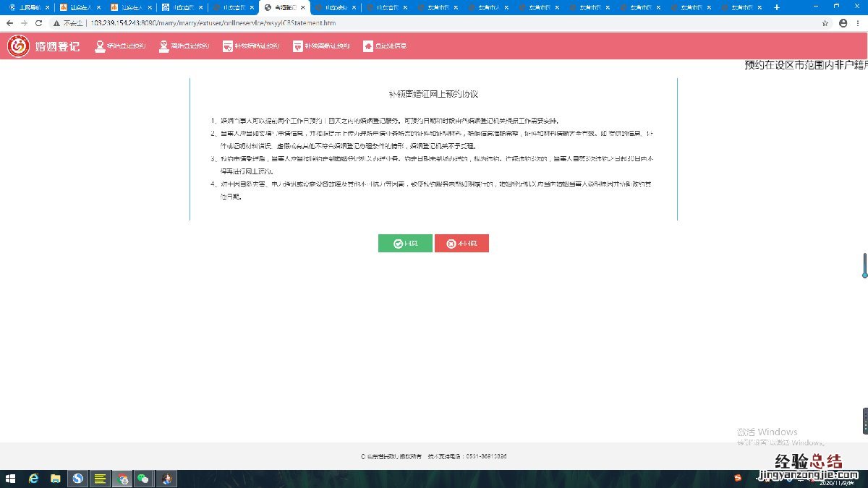This screenshot has width=868, height=488.
Task: Click the footer support phone number text
Action: click(467, 456)
